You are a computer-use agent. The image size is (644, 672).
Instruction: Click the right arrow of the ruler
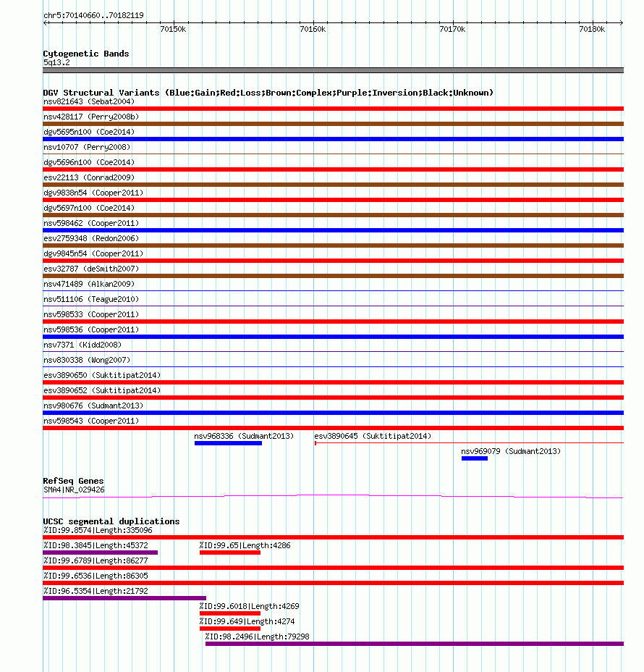pyautogui.click(x=621, y=22)
